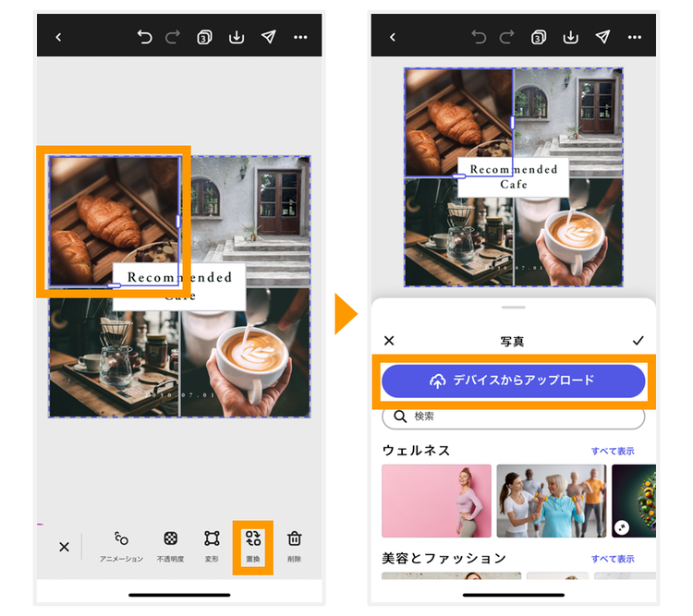This screenshot has height=616, width=693.
Task: Tap undo icon in left phone screen
Action: pos(144,37)
